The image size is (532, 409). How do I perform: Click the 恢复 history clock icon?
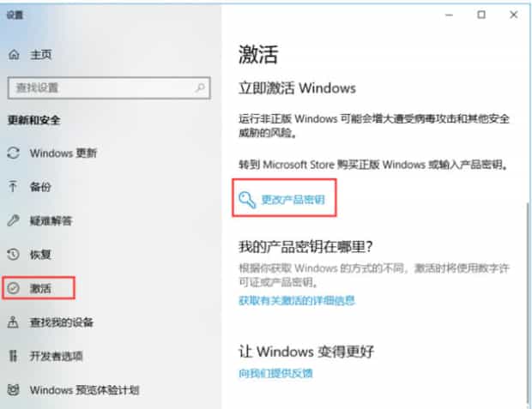[13, 255]
